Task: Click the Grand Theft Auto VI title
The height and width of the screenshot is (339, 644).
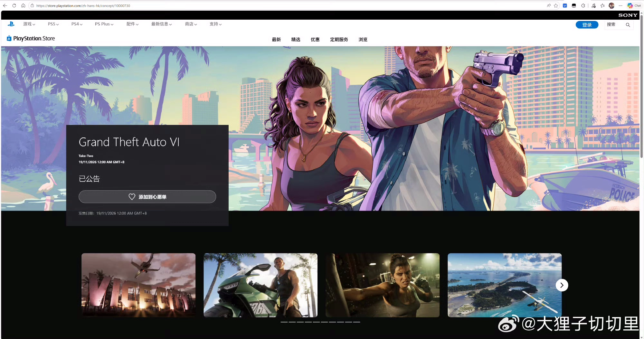Action: 129,142
